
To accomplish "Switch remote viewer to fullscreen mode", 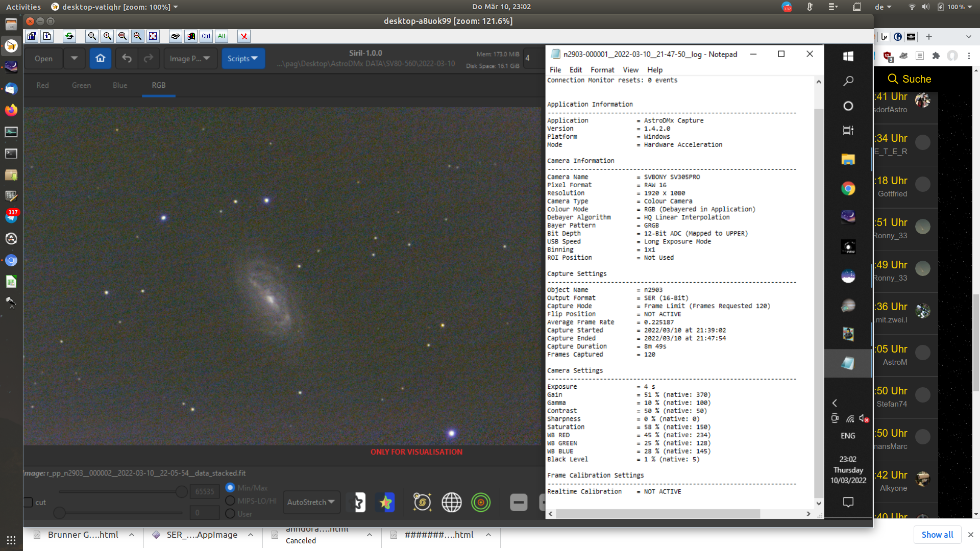I will 153,36.
